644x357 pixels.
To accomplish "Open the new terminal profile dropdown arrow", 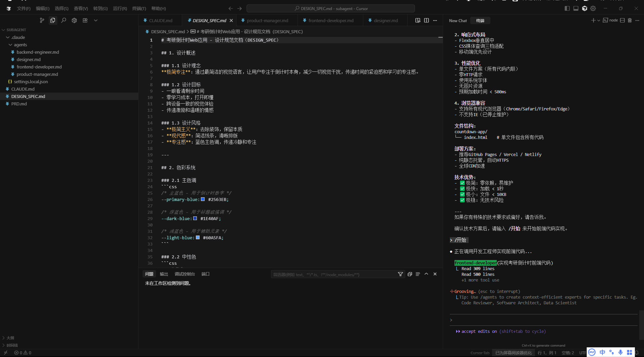I will [599, 20].
